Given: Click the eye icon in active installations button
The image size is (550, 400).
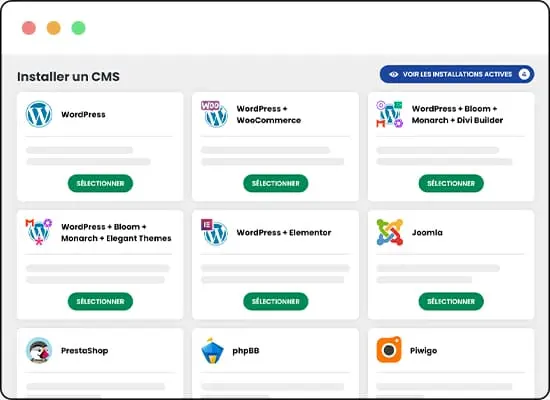Looking at the screenshot, I should [394, 74].
